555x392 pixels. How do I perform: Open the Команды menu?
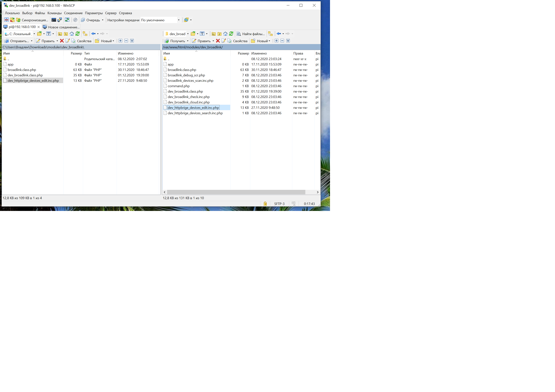(54, 13)
